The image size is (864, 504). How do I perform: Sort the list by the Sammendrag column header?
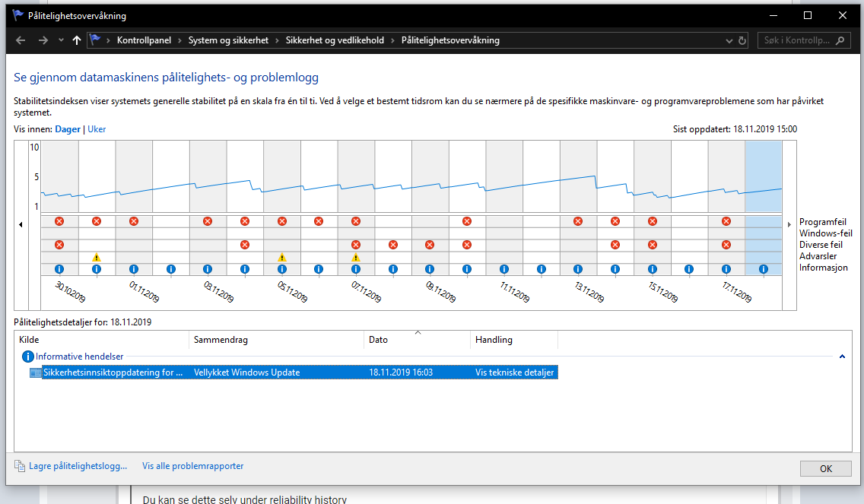pos(276,340)
